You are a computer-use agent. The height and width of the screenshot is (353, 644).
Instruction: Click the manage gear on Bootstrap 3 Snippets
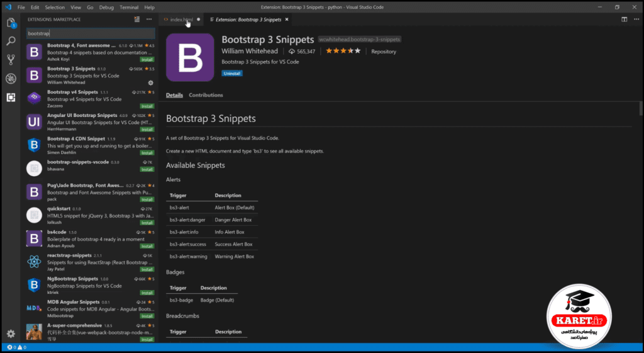coord(151,82)
